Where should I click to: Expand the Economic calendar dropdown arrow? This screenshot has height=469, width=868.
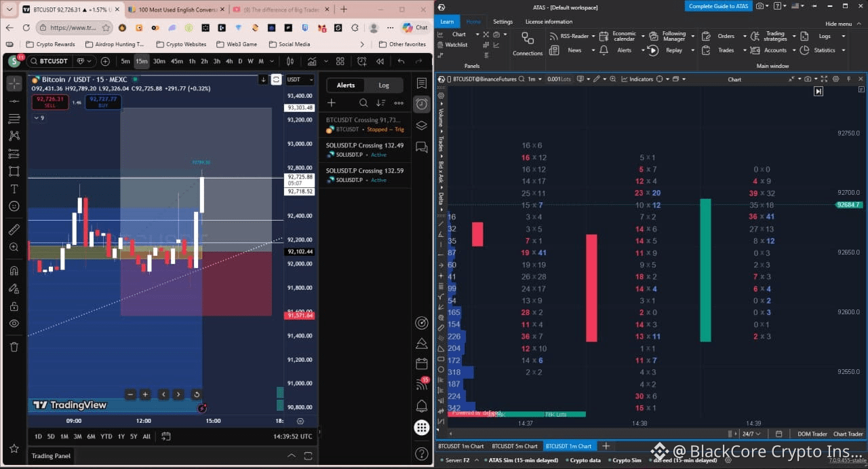point(642,36)
